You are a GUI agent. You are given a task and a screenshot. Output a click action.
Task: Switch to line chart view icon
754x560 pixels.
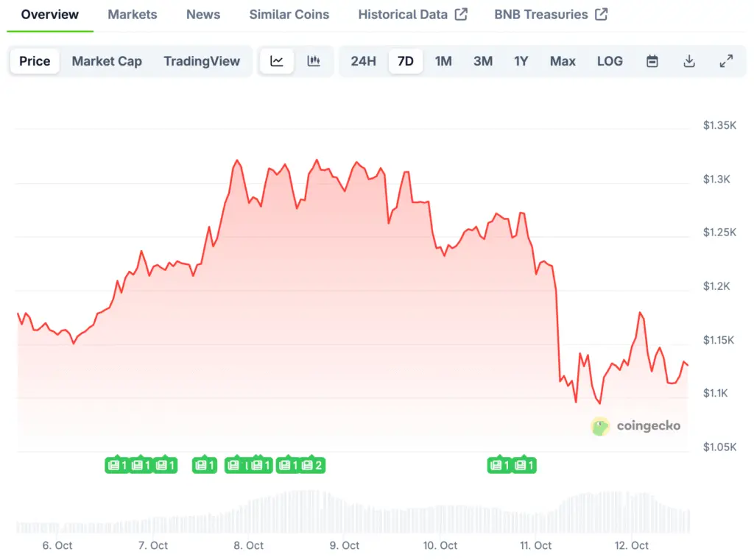pos(277,61)
